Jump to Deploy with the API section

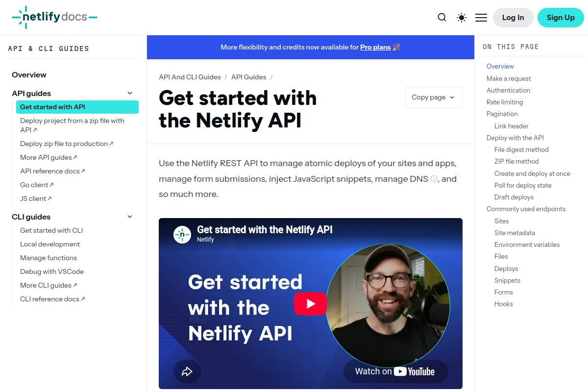click(x=515, y=138)
